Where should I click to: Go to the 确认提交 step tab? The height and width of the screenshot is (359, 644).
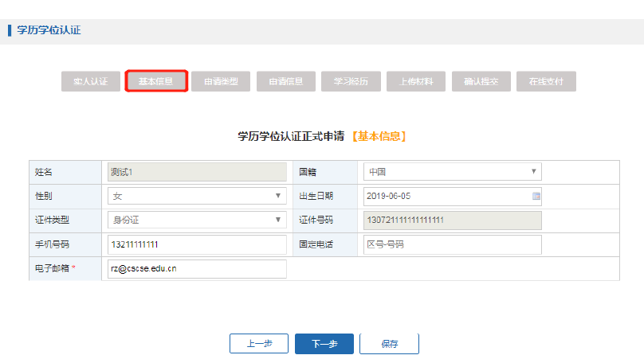coord(481,81)
